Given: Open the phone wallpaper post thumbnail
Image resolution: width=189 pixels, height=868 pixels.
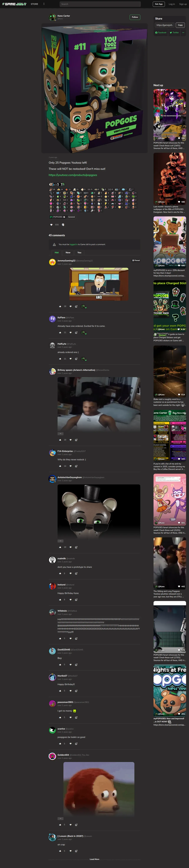Looking at the screenshot, I should [170, 179].
